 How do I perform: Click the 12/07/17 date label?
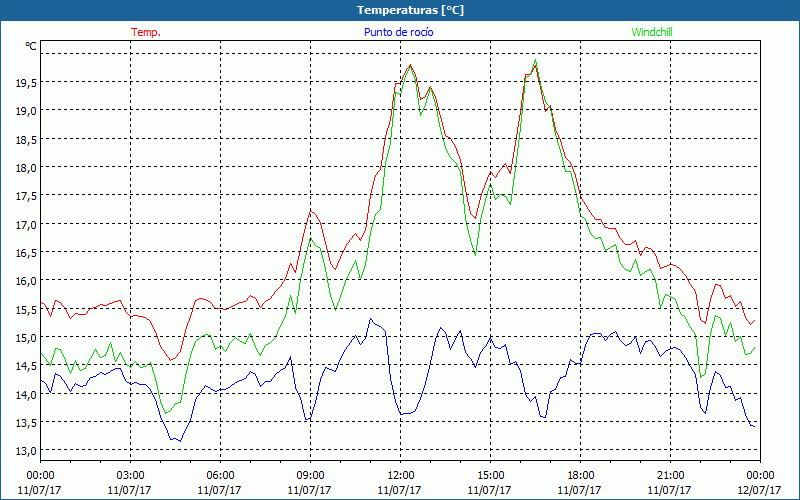(x=760, y=490)
